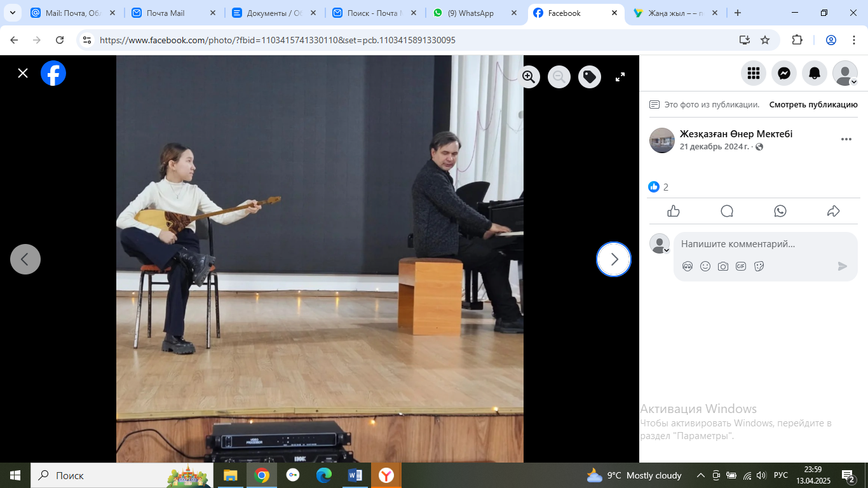Enter fullscreen photo view
Viewport: 868px width, 488px height.
[620, 77]
